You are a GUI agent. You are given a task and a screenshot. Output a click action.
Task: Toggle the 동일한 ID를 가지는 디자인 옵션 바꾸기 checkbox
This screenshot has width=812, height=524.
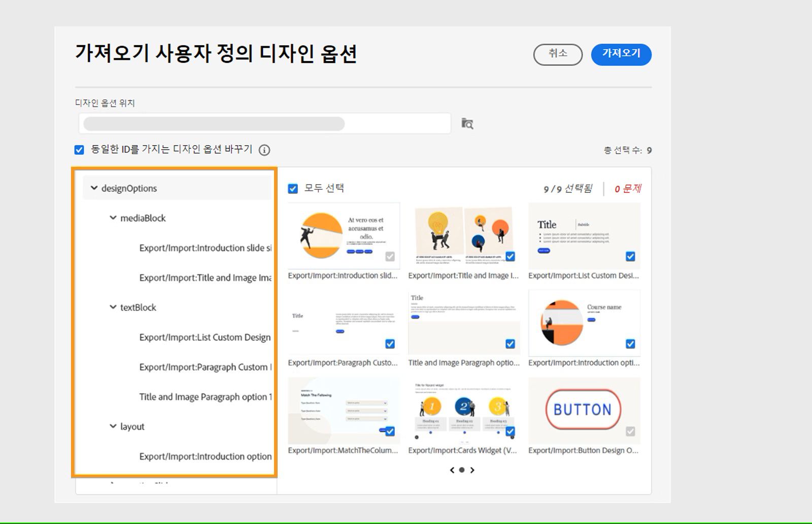click(x=78, y=149)
